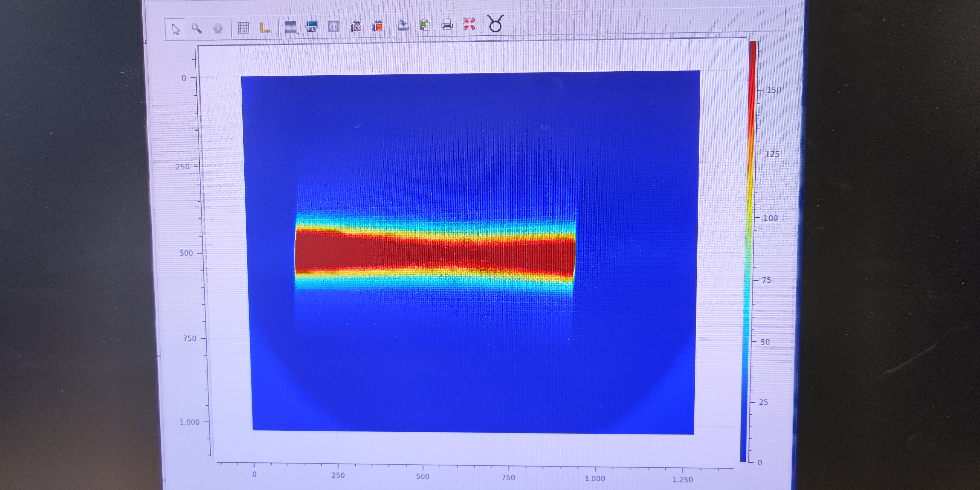Click the vertical axis label "1,000"

189,422
